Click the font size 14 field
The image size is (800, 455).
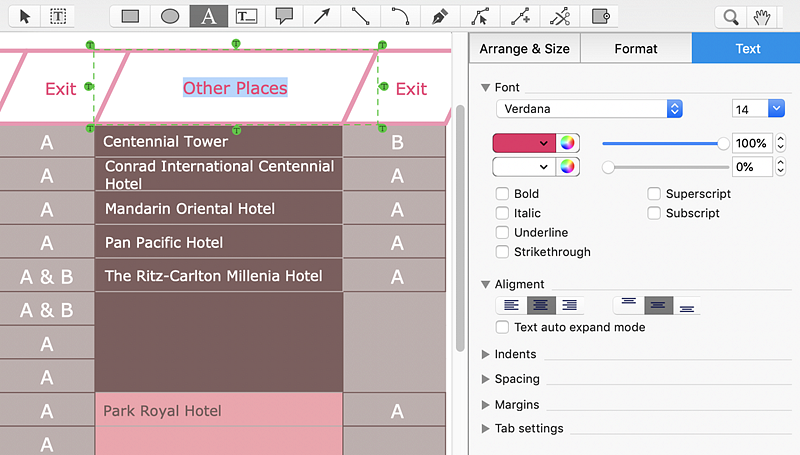click(x=750, y=109)
